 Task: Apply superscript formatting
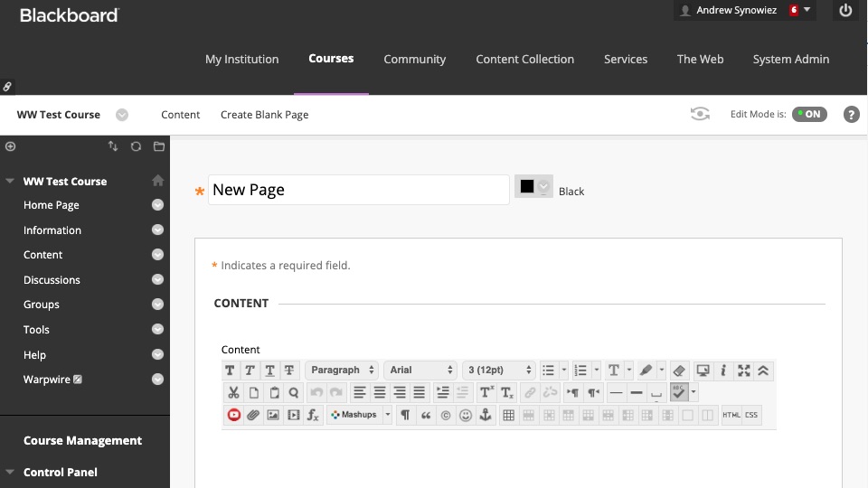pos(486,393)
